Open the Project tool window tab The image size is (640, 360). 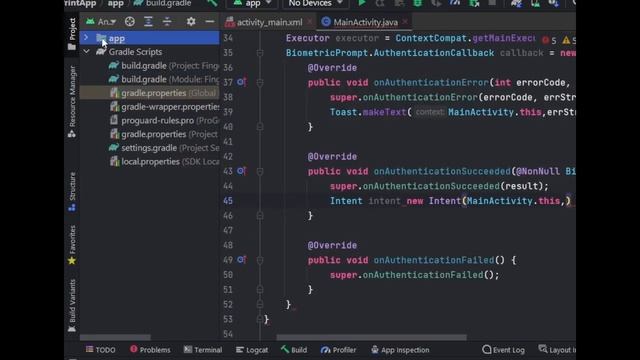[x=72, y=34]
